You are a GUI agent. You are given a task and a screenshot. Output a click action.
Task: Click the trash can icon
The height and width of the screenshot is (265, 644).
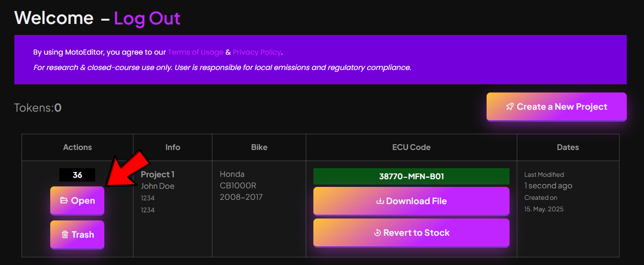click(x=65, y=235)
